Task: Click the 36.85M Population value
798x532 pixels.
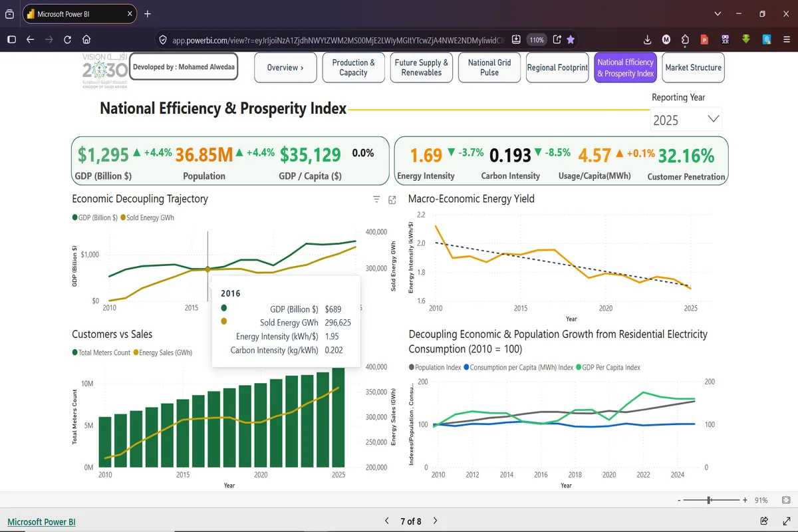Action: tap(205, 155)
